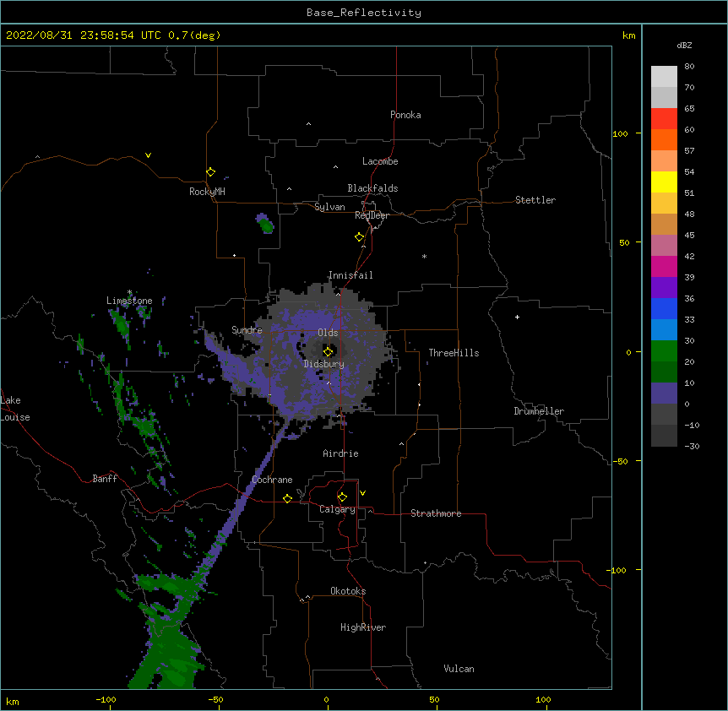
Task: Click the Calgary city label
Action: (x=337, y=509)
